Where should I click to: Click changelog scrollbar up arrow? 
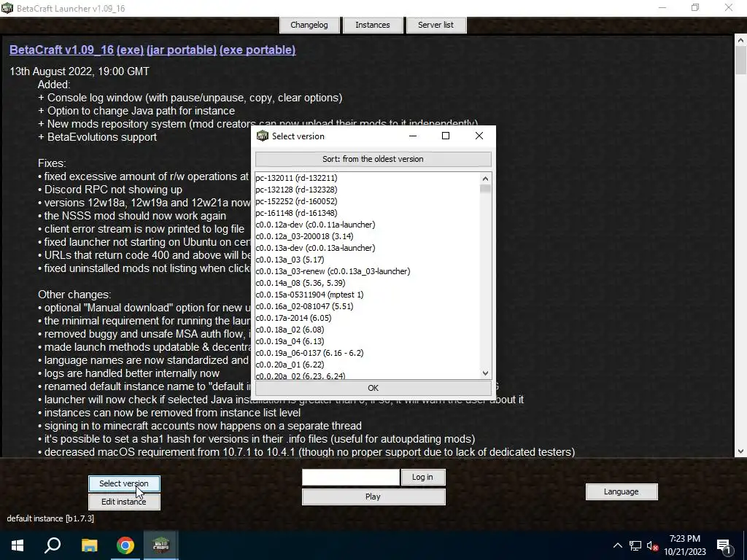click(x=740, y=41)
